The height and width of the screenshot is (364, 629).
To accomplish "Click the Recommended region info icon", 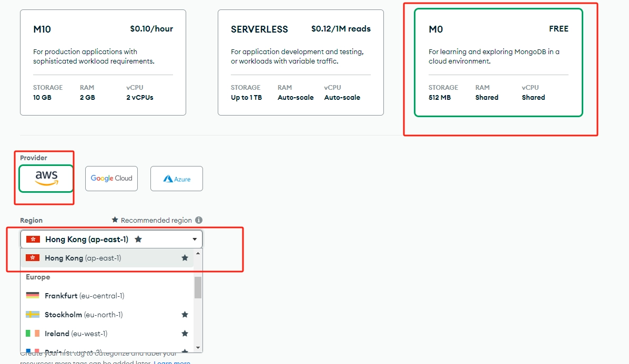I will [199, 220].
